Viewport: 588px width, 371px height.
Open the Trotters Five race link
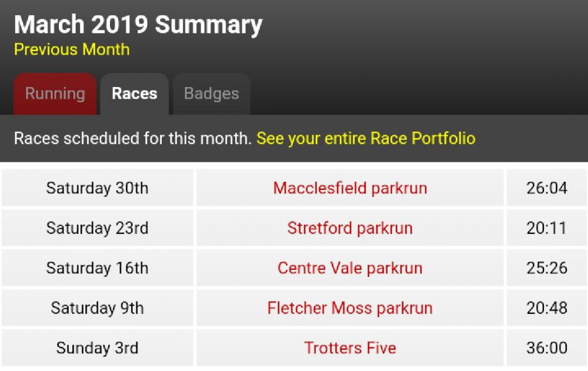350,347
